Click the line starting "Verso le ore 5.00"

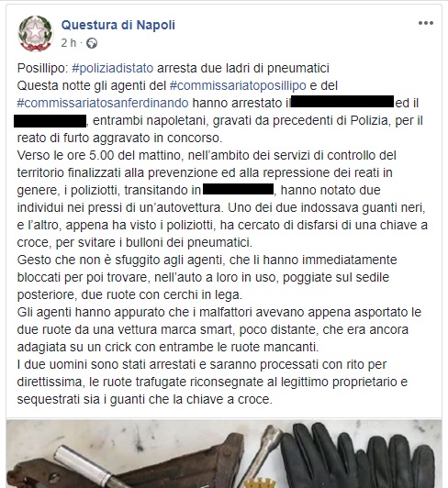pyautogui.click(x=207, y=155)
